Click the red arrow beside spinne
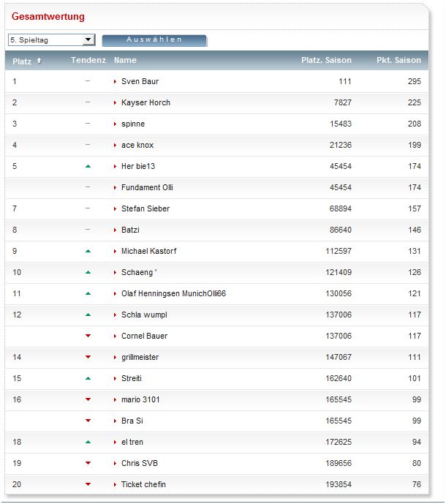This screenshot has height=504, width=446. [x=115, y=124]
